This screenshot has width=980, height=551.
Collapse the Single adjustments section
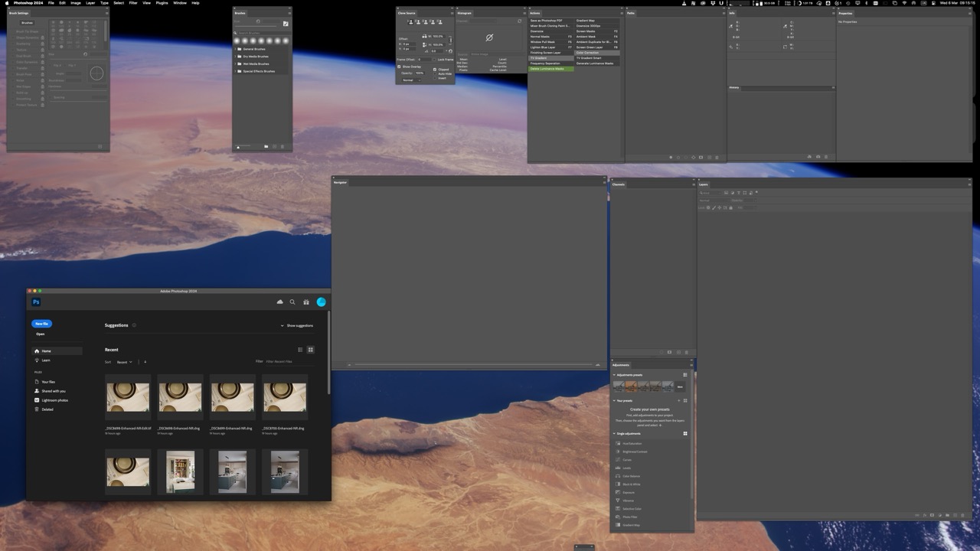pyautogui.click(x=614, y=433)
